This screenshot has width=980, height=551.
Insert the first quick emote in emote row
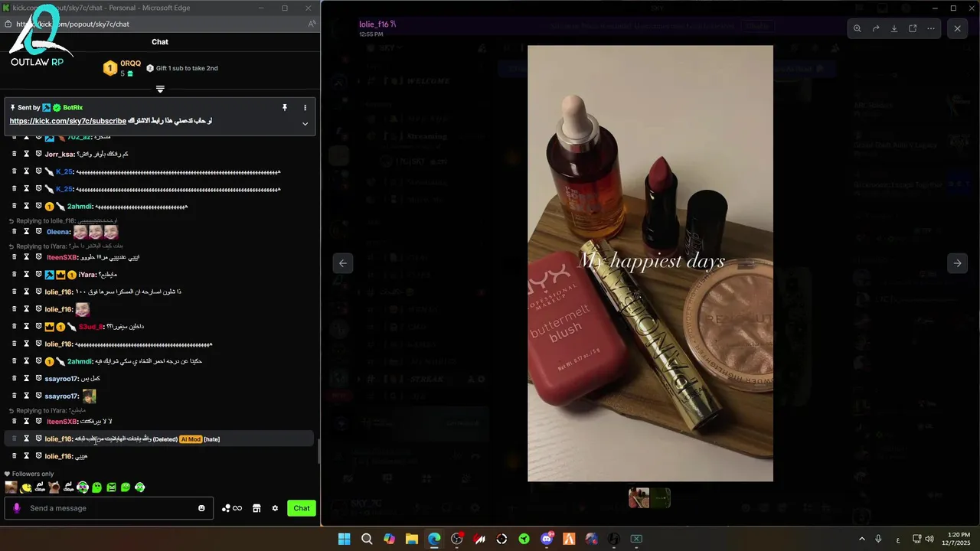click(11, 487)
